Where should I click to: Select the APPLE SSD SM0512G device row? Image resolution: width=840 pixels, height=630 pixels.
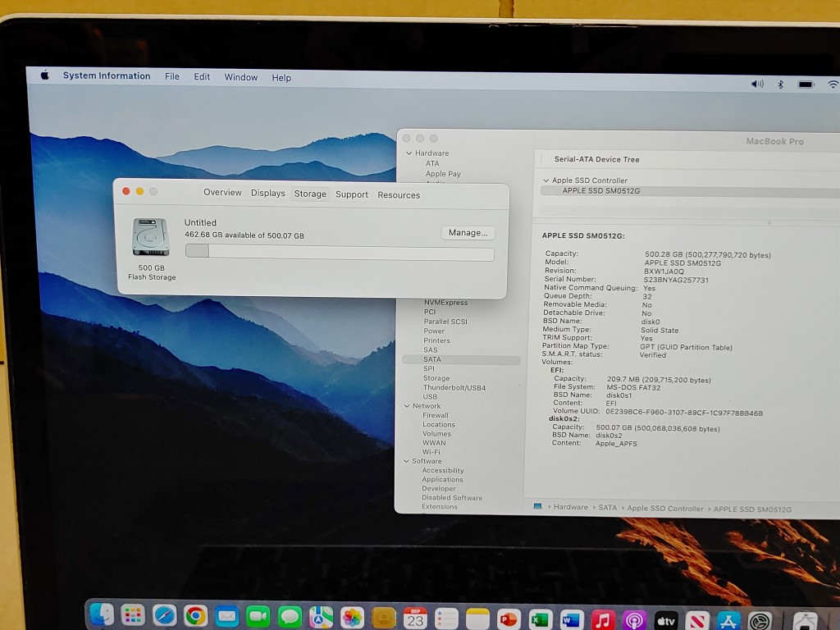(690, 190)
